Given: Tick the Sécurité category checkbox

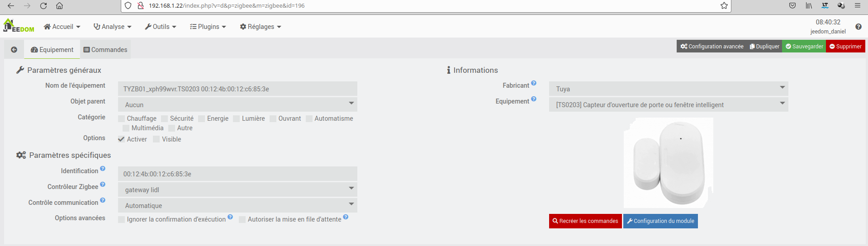Looking at the screenshot, I should tap(165, 118).
